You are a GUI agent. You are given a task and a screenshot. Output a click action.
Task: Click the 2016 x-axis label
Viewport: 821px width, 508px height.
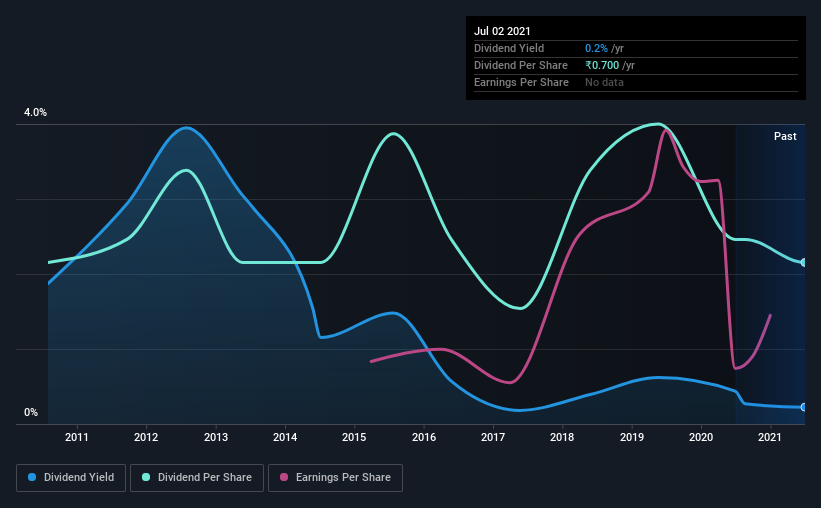424,437
